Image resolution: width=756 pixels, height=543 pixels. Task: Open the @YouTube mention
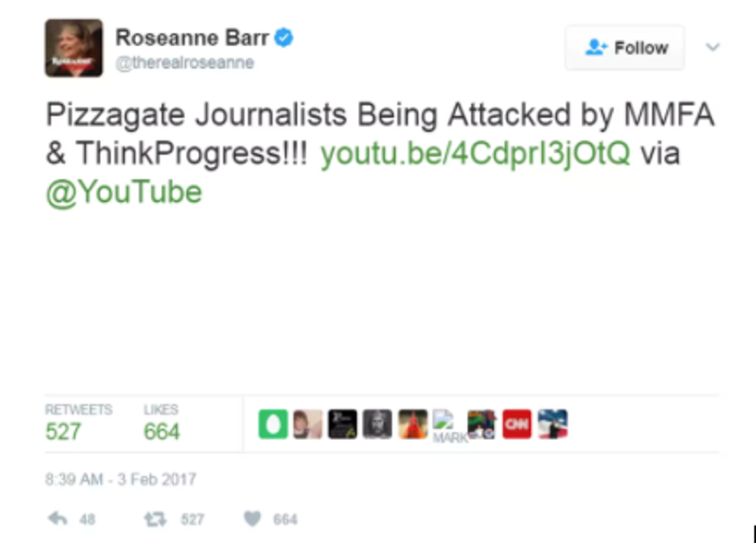[x=124, y=192]
